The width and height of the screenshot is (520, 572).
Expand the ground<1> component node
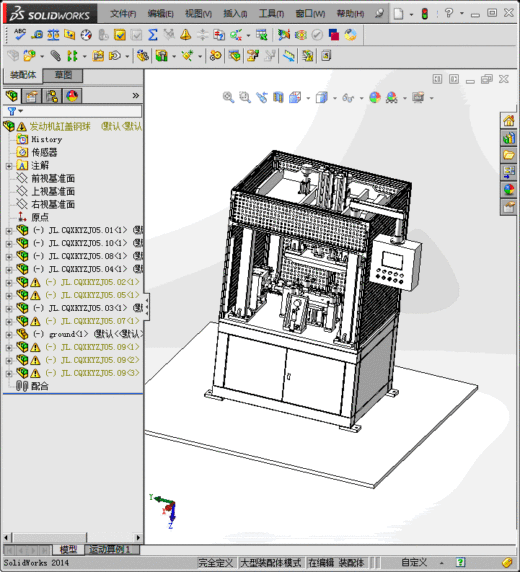coord(9,335)
